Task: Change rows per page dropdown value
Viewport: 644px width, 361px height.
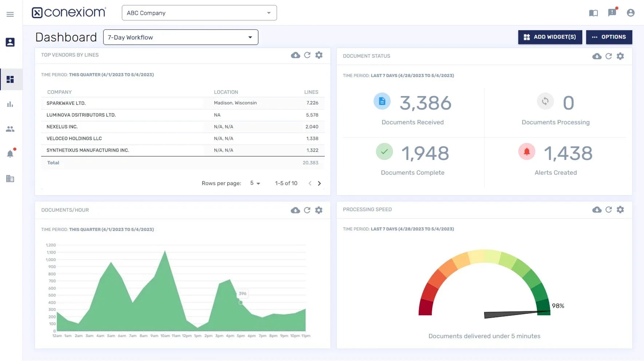Action: click(x=255, y=183)
